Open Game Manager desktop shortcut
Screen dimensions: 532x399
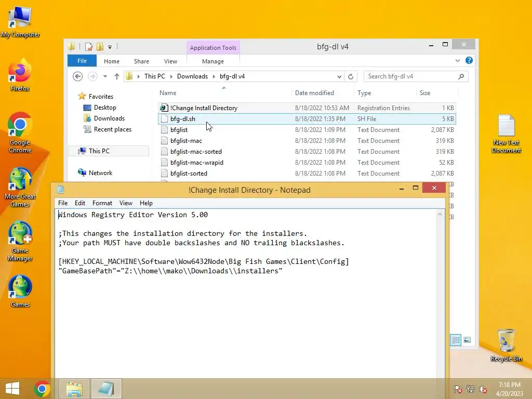click(20, 241)
